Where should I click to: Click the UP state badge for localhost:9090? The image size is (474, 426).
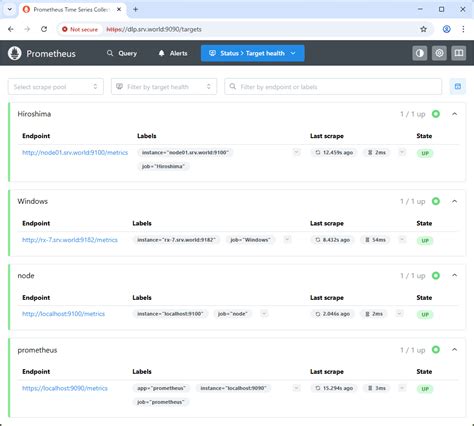pyautogui.click(x=425, y=389)
